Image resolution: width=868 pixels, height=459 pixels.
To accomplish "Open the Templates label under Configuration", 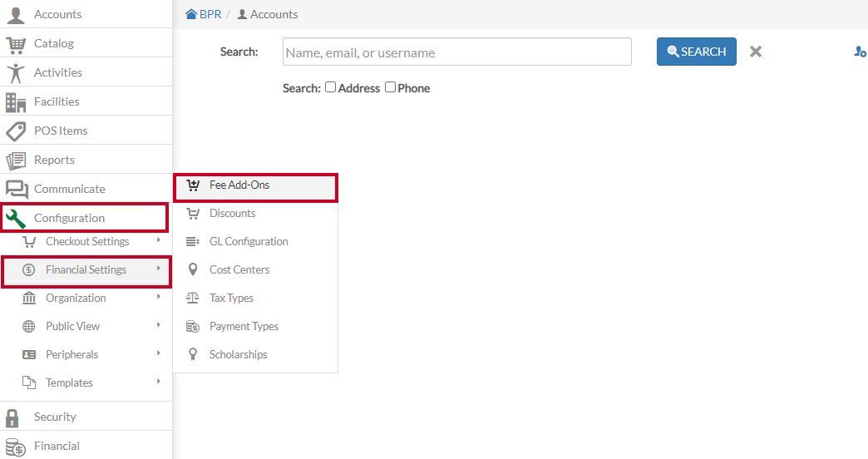I will tap(69, 382).
